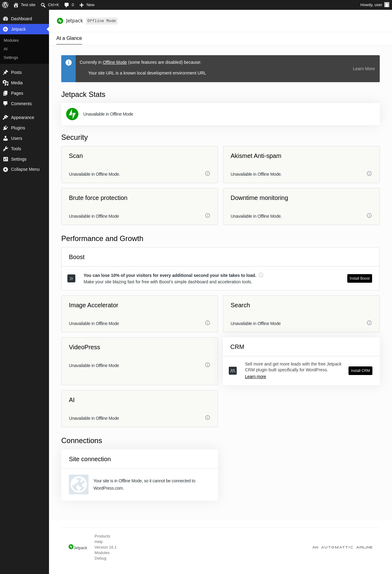Click the CRM people icon
This screenshot has width=392, height=574.
tap(233, 371)
